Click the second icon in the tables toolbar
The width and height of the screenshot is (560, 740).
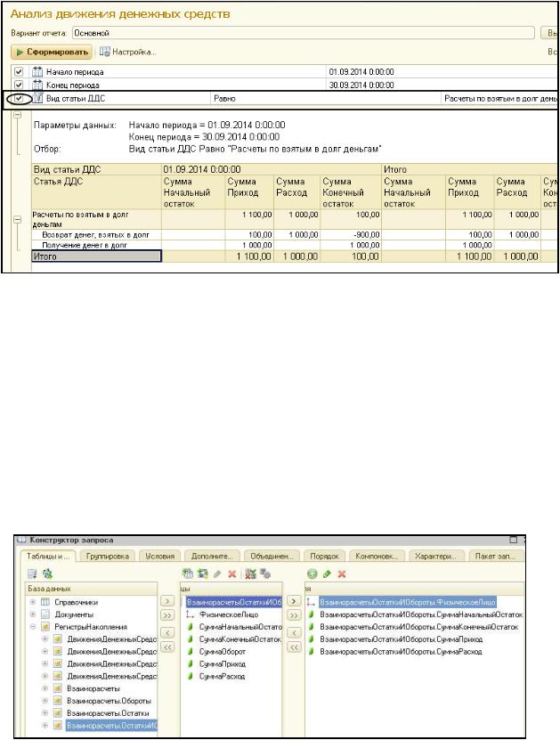pyautogui.click(x=203, y=573)
